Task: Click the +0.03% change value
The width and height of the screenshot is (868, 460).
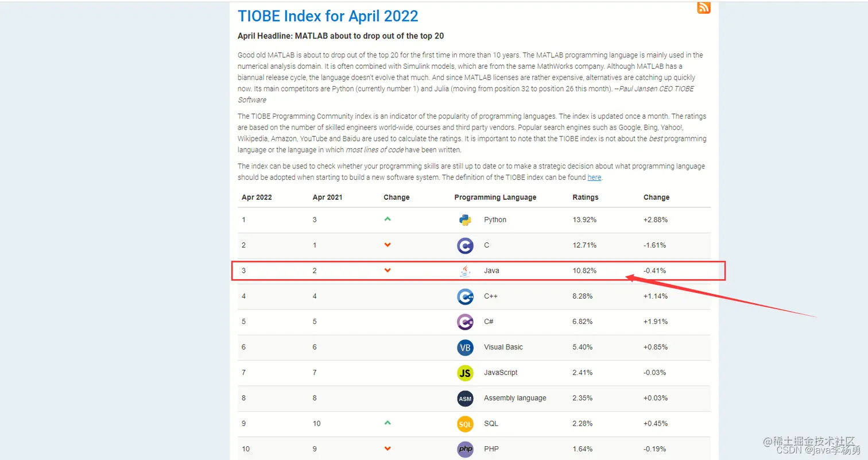Action: (x=656, y=398)
